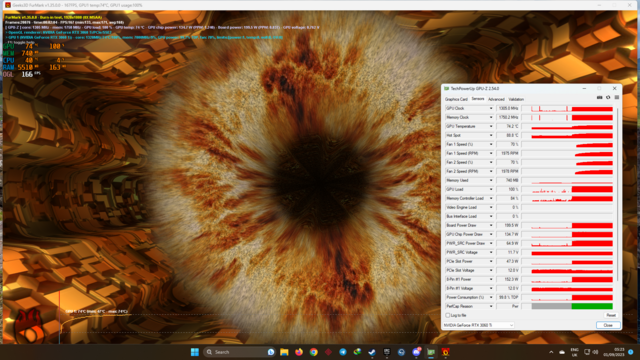Open Telegram from the taskbar
Image resolution: width=640 pixels, height=360 pixels.
[x=343, y=352]
